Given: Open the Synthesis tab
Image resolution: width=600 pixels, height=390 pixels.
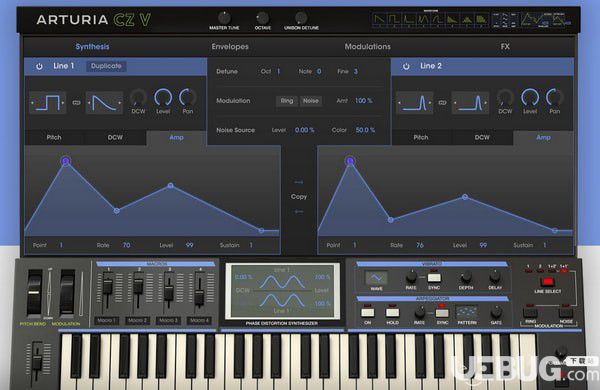Looking at the screenshot, I should [92, 46].
